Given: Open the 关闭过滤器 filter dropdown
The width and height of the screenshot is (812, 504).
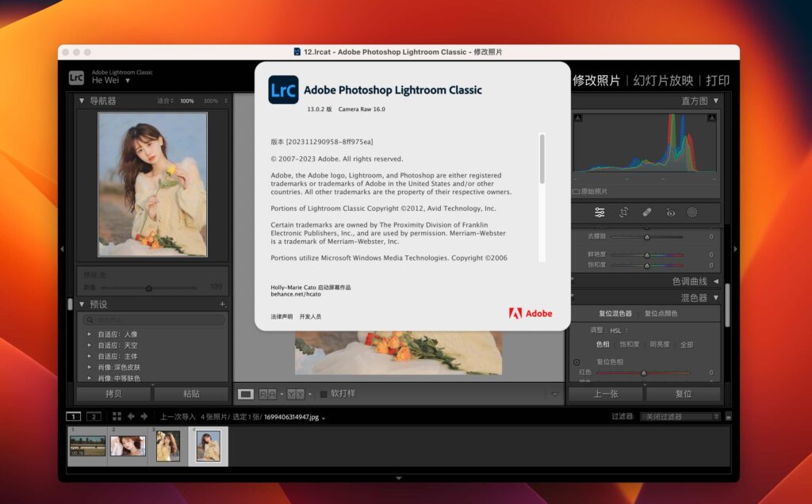Looking at the screenshot, I should [x=678, y=415].
